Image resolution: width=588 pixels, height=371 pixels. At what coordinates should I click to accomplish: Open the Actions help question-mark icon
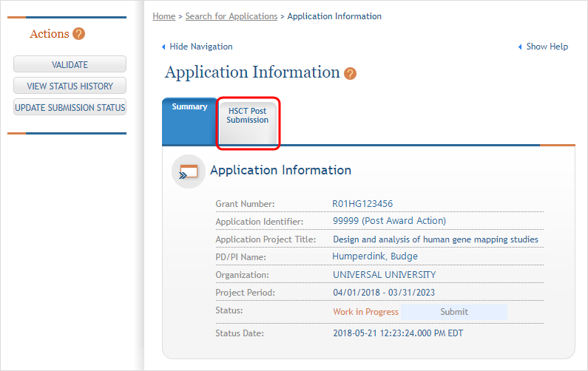coord(78,34)
